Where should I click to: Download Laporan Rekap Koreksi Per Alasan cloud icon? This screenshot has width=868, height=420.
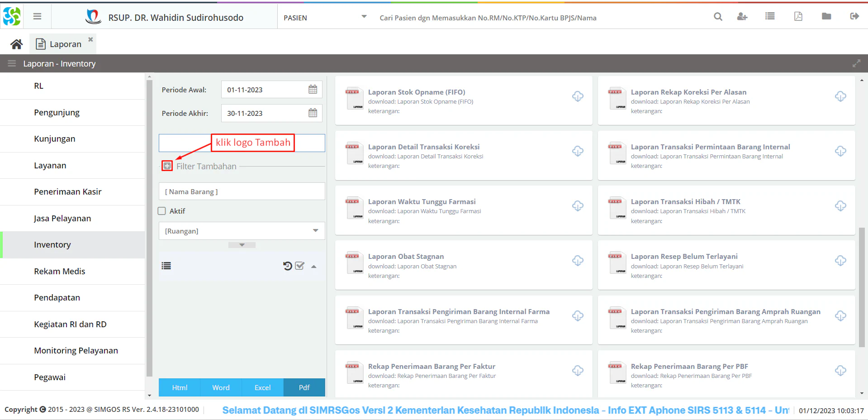point(840,96)
